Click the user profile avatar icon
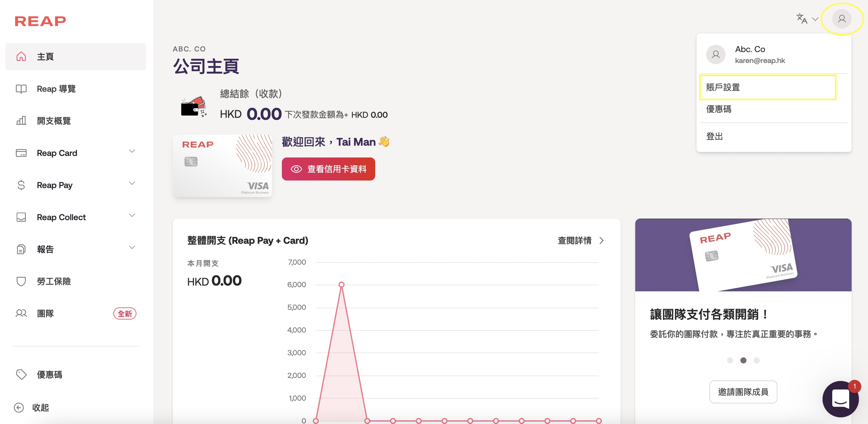Viewport: 868px width, 424px height. [x=841, y=19]
